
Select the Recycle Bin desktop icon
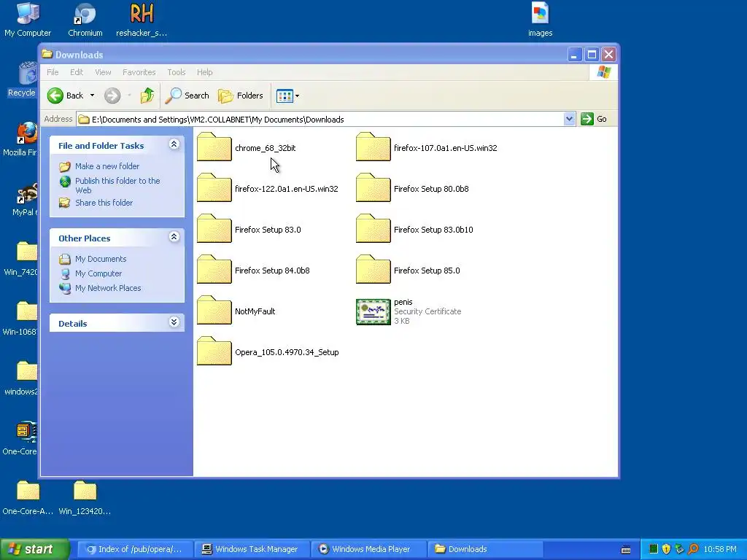(x=22, y=79)
